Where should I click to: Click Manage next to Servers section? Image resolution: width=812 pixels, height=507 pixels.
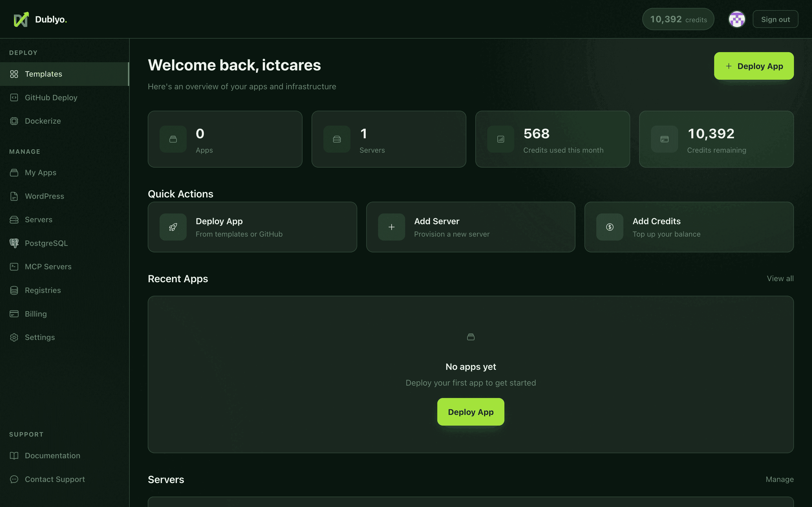[780, 479]
